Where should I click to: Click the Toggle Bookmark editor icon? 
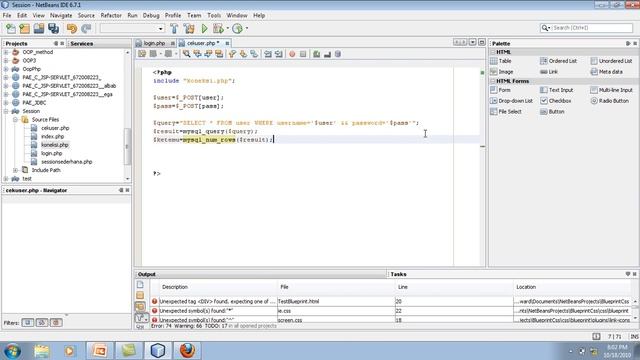coord(254,54)
